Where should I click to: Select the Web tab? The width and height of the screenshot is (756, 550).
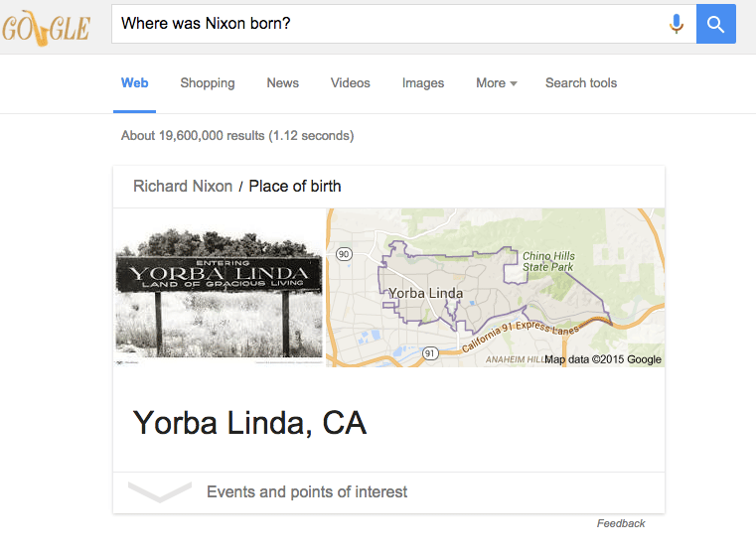(x=135, y=83)
